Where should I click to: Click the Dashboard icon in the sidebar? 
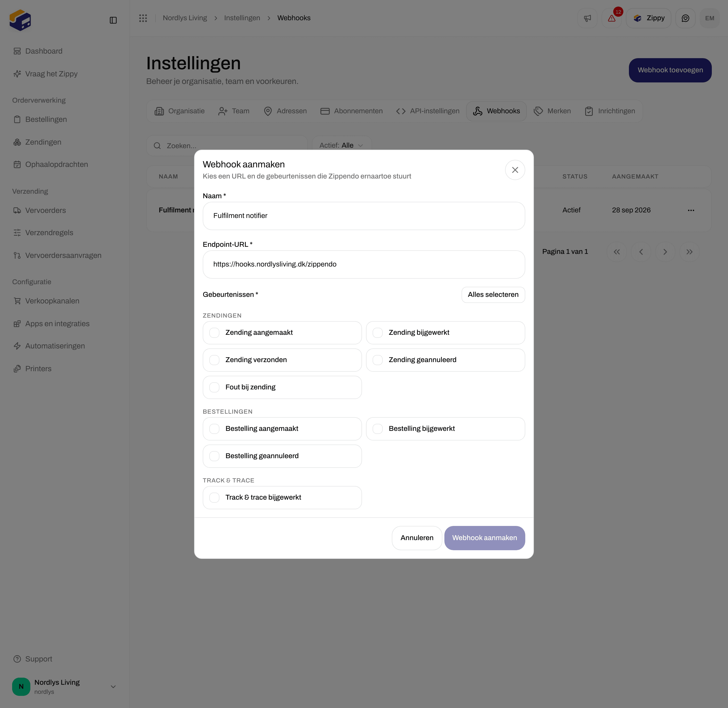tap(17, 51)
